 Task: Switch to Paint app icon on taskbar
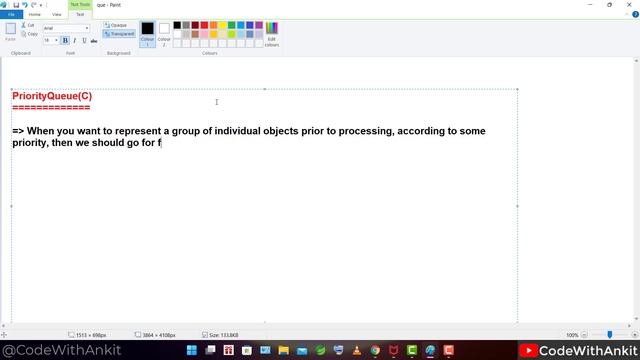[x=430, y=350]
